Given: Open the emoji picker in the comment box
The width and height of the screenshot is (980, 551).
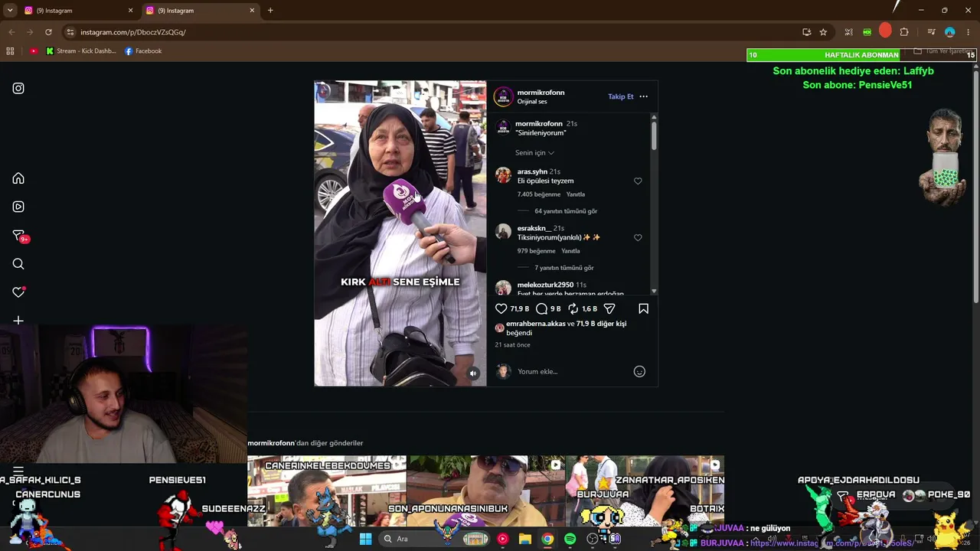Looking at the screenshot, I should point(639,372).
